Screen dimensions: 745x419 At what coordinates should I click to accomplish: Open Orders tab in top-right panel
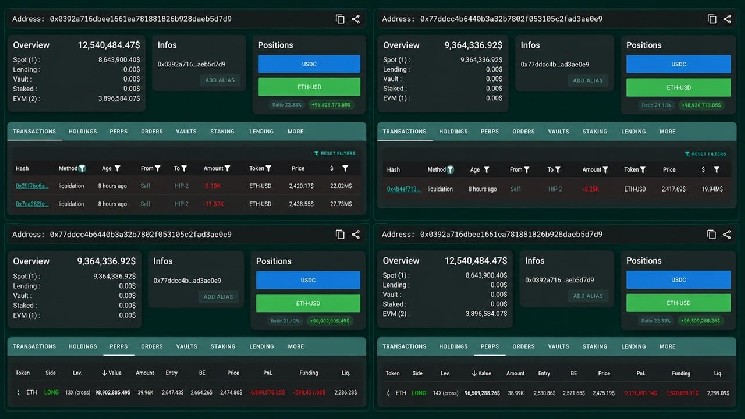(524, 131)
